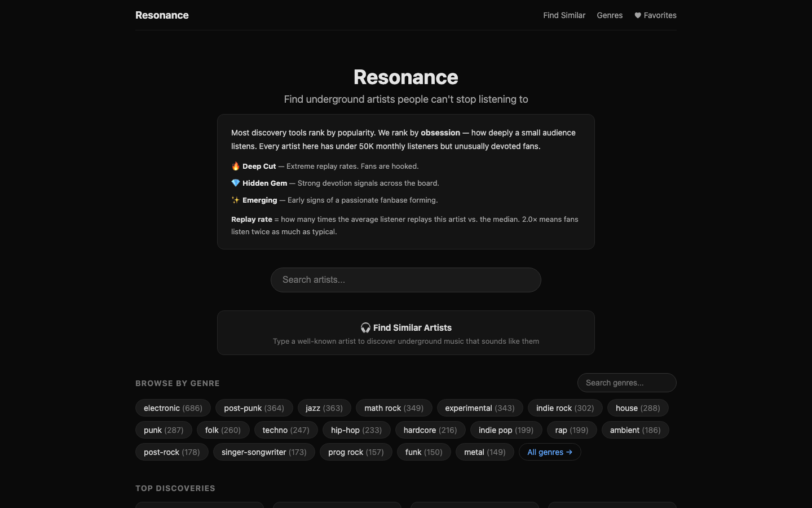Select the post-punk genre chip

tap(254, 408)
